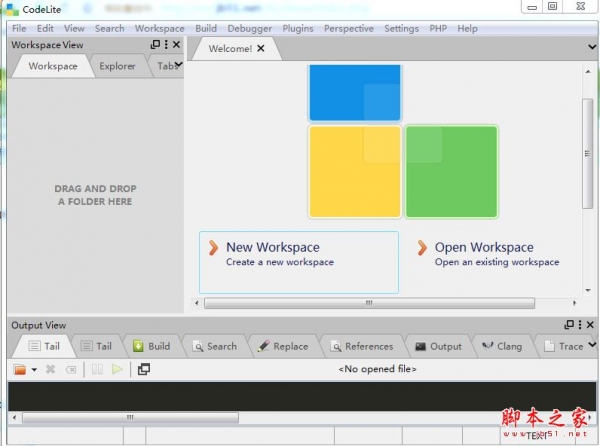This screenshot has height=446, width=600.
Task: Click the Open Workspace orange chevron icon
Action: point(422,248)
